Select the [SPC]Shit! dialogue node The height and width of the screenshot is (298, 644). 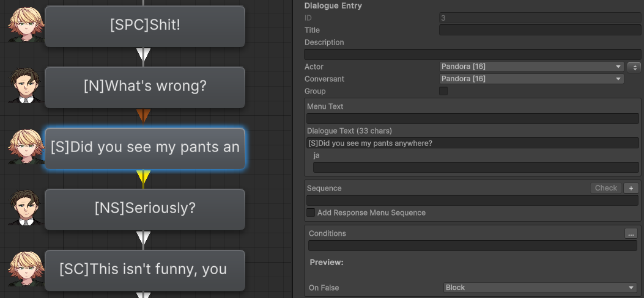coord(145,26)
